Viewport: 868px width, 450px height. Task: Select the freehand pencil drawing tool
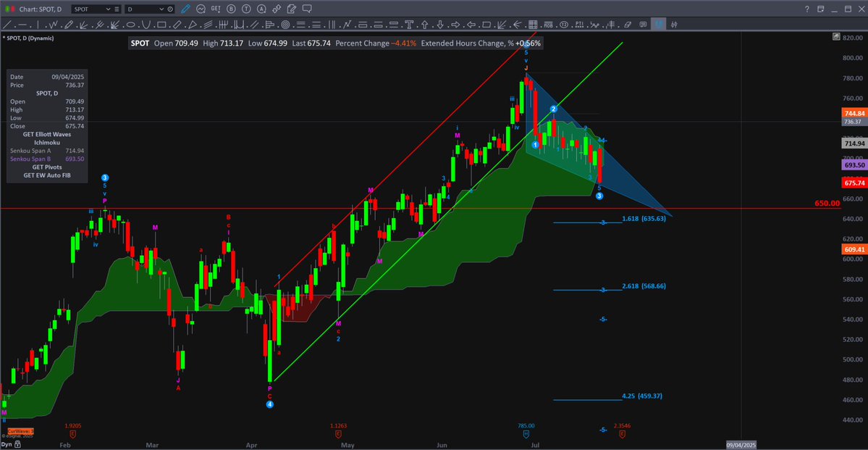click(x=69, y=25)
